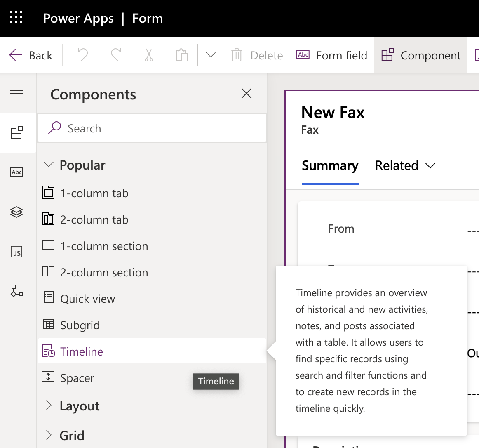Click the Redo icon
The width and height of the screenshot is (479, 448).
[x=116, y=55]
